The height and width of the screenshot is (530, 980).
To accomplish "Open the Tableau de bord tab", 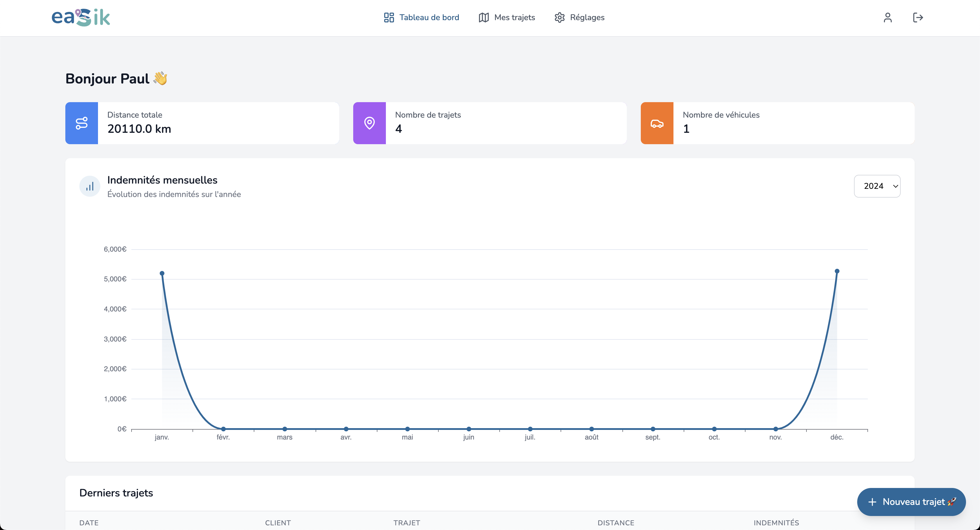I will coord(421,18).
